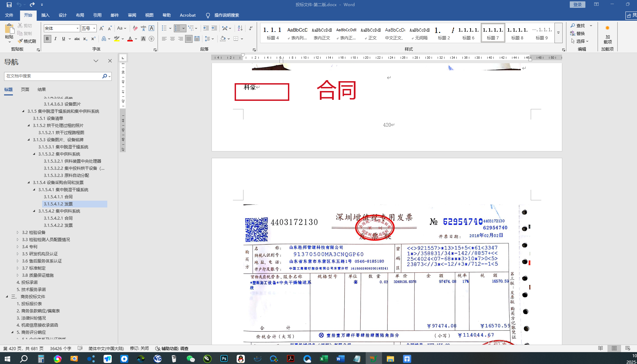This screenshot has width=637, height=364.
Task: Apply character border icon
Action: pos(151,29)
